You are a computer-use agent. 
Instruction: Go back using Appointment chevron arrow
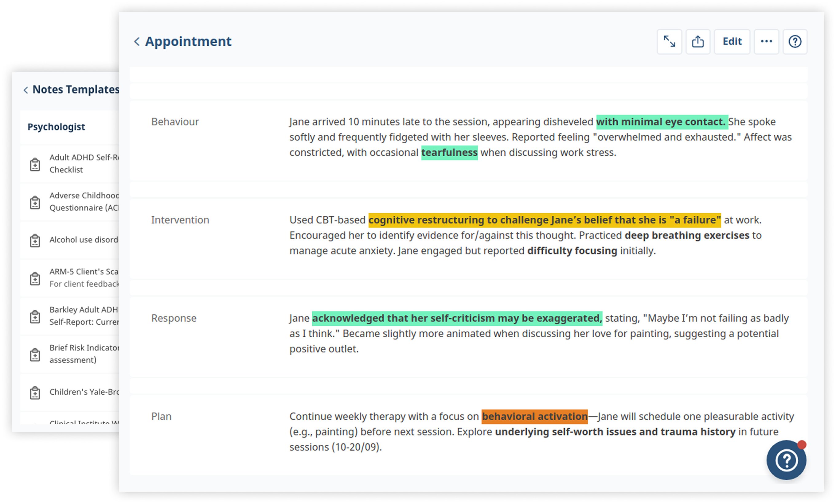[137, 41]
